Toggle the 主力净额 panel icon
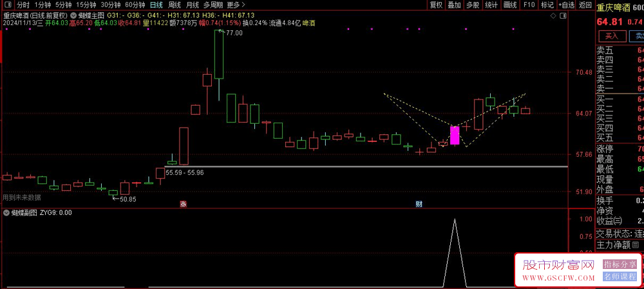This screenshot has width=644, height=289. coord(636,245)
